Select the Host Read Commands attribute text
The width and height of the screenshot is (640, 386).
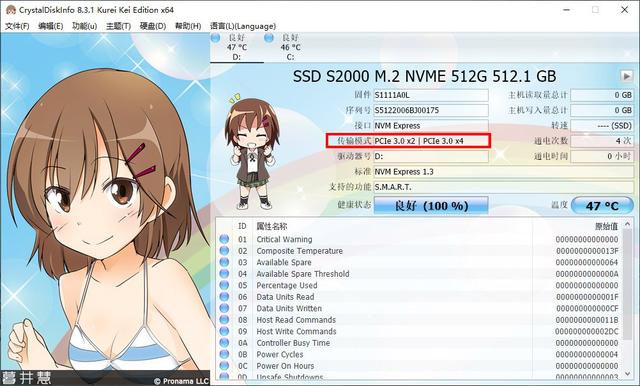tap(296, 319)
